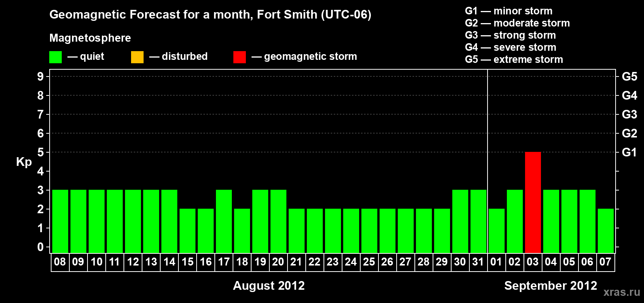Click the green bar above September 07

coord(606,231)
